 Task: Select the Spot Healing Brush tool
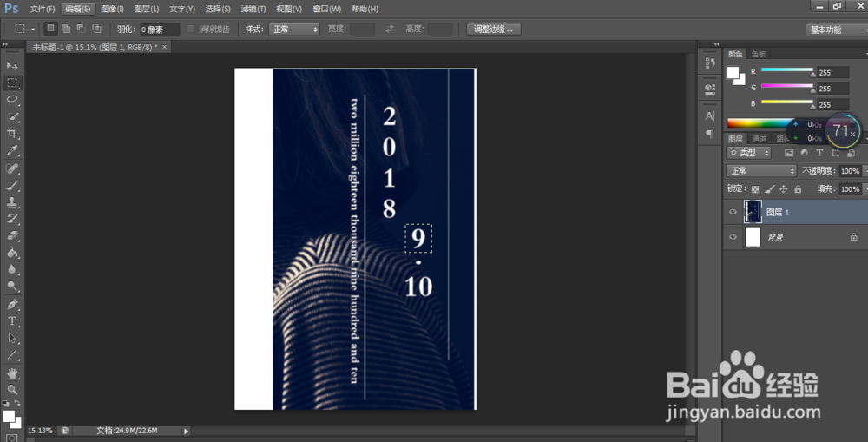coord(11,168)
